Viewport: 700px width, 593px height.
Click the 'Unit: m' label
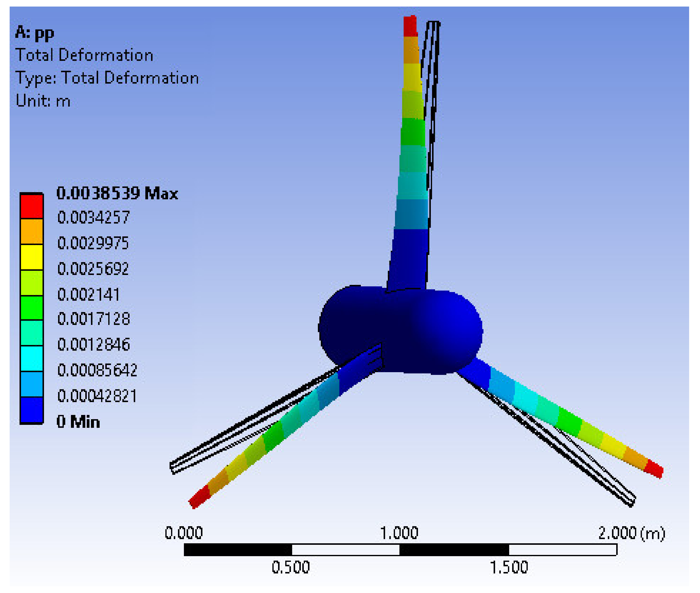point(43,100)
